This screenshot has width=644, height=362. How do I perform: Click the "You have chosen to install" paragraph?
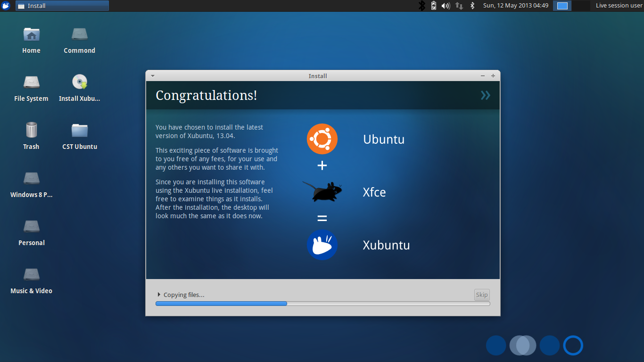click(209, 132)
